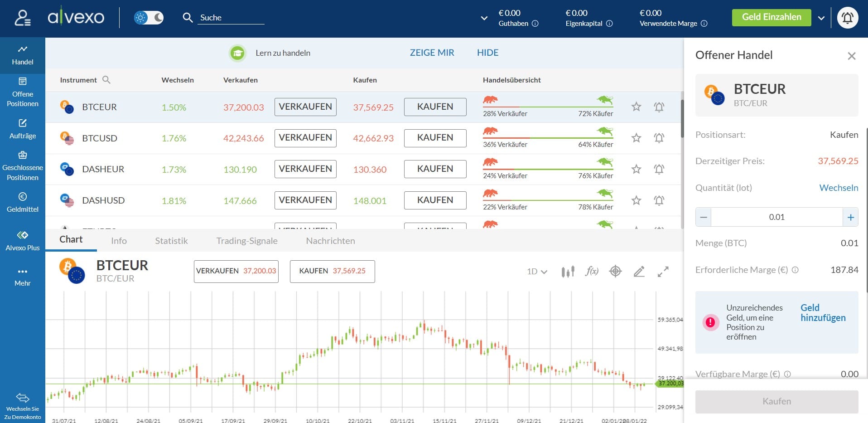This screenshot has width=868, height=423.
Task: Switch to demo account at sidebar bottom
Action: tap(23, 406)
